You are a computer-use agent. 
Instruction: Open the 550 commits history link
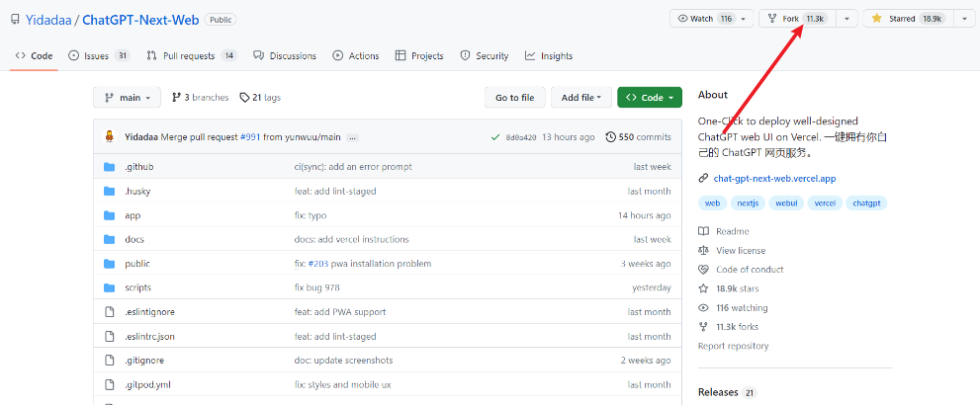click(639, 136)
